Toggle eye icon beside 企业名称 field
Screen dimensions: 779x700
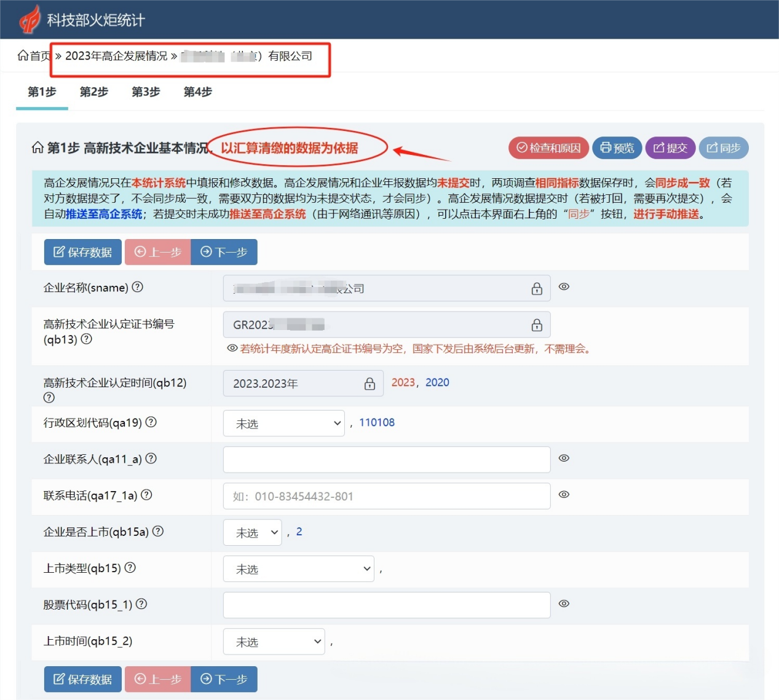(x=564, y=287)
